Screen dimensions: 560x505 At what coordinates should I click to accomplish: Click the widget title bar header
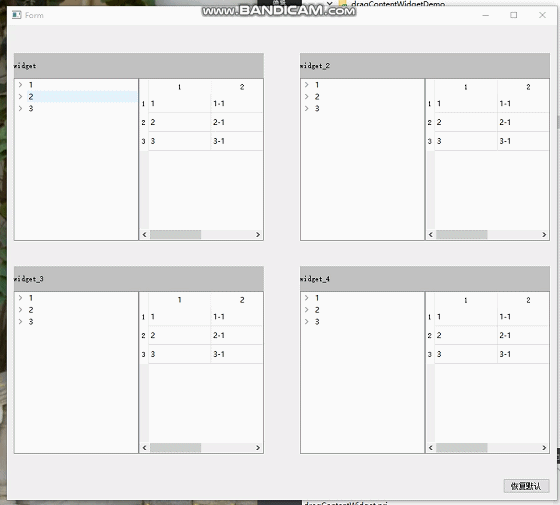139,66
